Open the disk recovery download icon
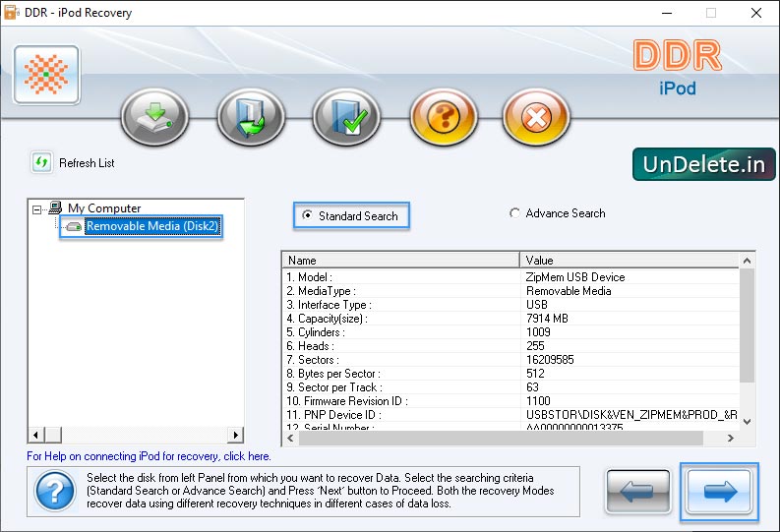The height and width of the screenshot is (532, 780). tap(155, 117)
